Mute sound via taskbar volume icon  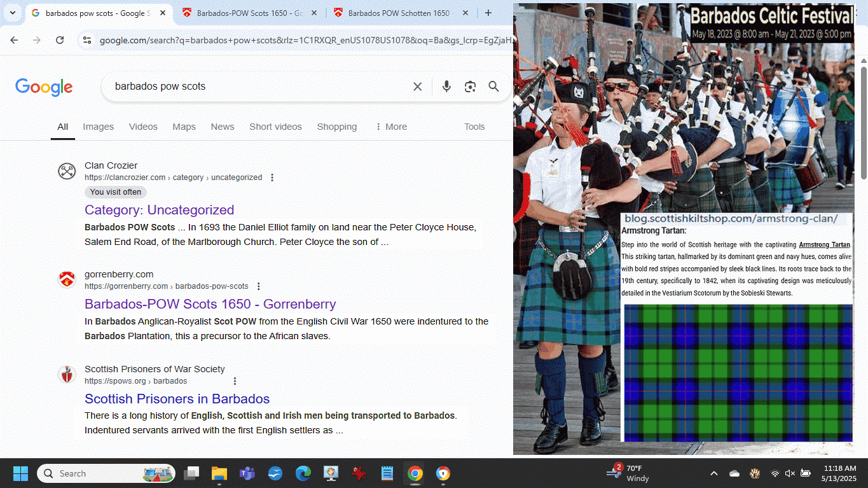pos(790,473)
